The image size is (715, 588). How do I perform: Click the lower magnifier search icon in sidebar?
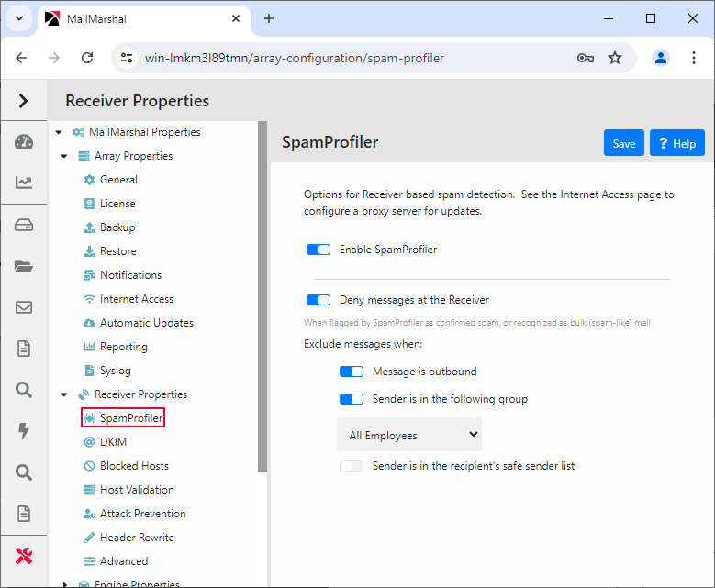coord(24,472)
